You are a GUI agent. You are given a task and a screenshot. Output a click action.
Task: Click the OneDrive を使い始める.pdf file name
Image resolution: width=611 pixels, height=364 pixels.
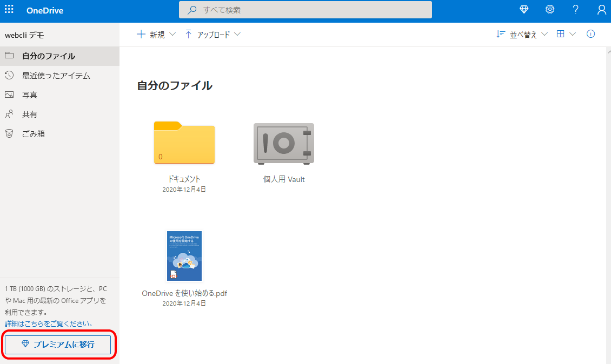pyautogui.click(x=184, y=294)
